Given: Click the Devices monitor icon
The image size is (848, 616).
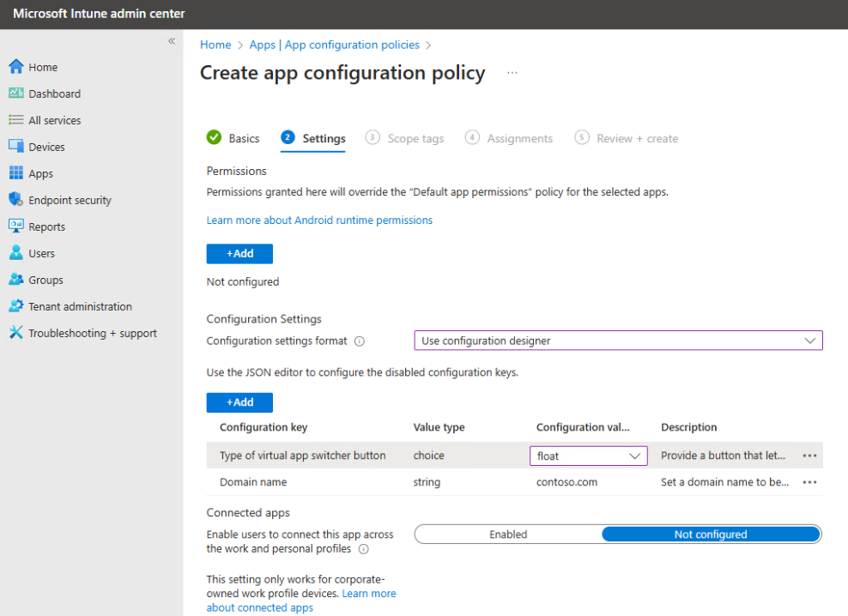Looking at the screenshot, I should [16, 146].
